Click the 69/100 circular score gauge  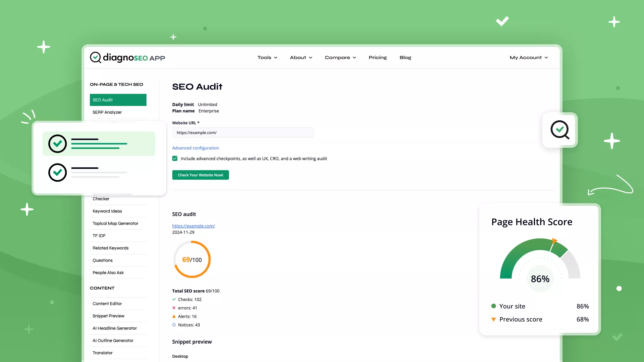pos(192,259)
